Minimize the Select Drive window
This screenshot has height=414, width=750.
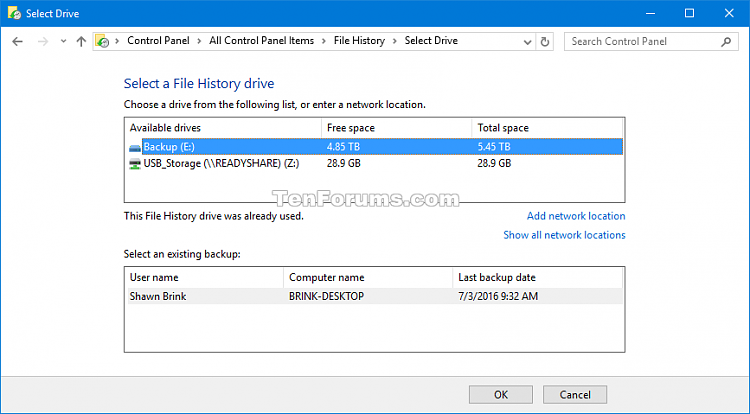(x=651, y=13)
